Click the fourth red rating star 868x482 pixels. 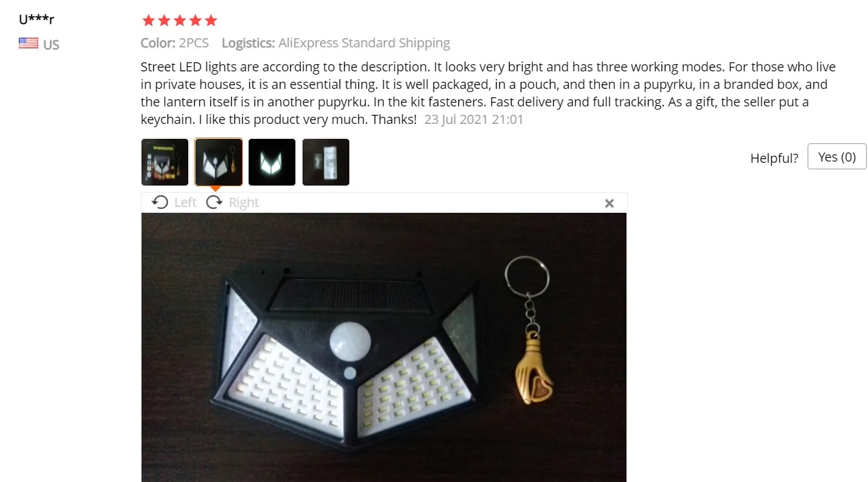click(195, 21)
